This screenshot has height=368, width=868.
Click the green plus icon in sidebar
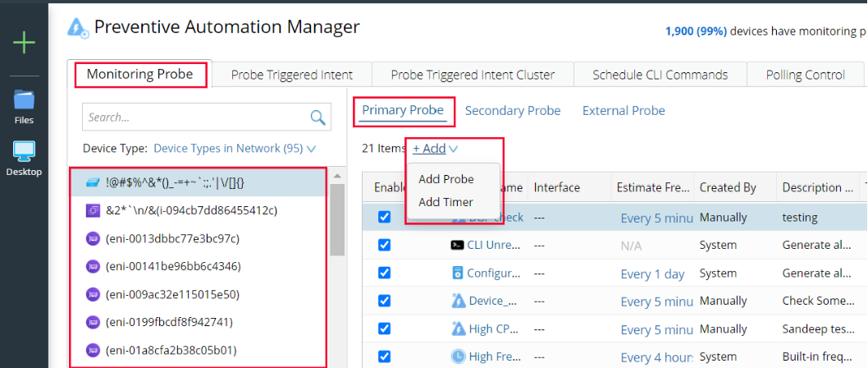[24, 43]
